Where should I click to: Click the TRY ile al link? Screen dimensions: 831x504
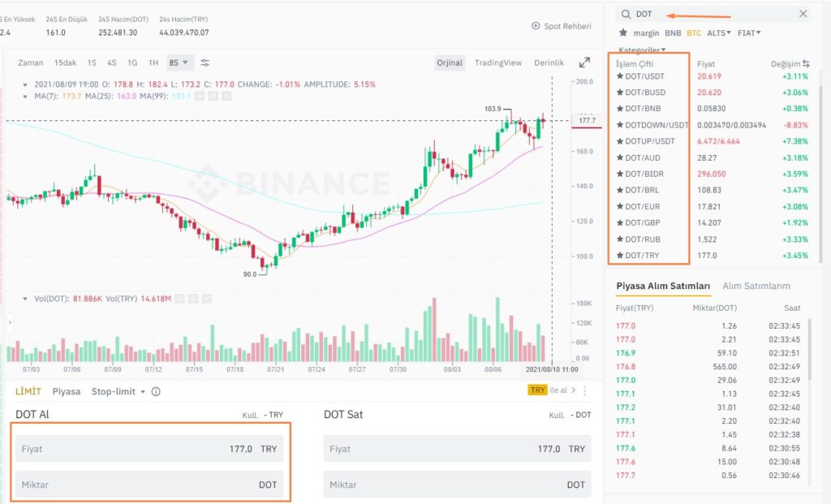[x=552, y=390]
